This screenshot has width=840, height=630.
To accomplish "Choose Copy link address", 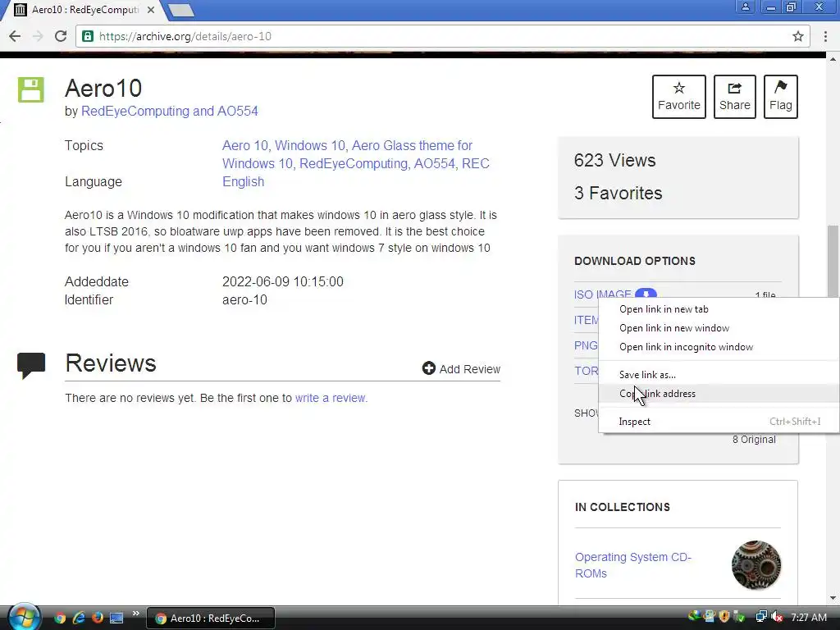I will pyautogui.click(x=719, y=393).
